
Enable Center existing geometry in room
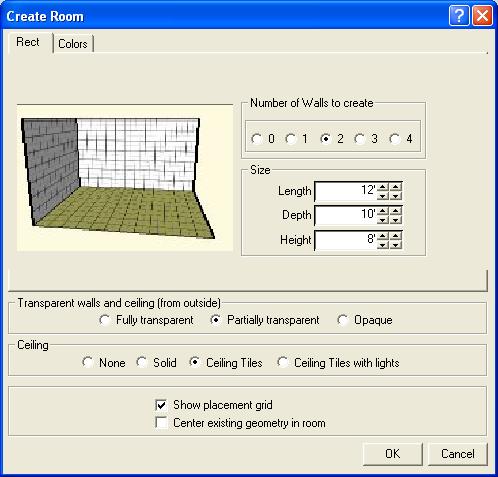[x=161, y=423]
